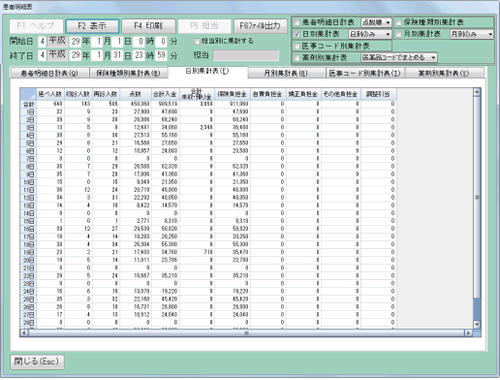500x380 pixels.
Task: Click the horizontal scrollbar right arrow
Action: (468, 333)
